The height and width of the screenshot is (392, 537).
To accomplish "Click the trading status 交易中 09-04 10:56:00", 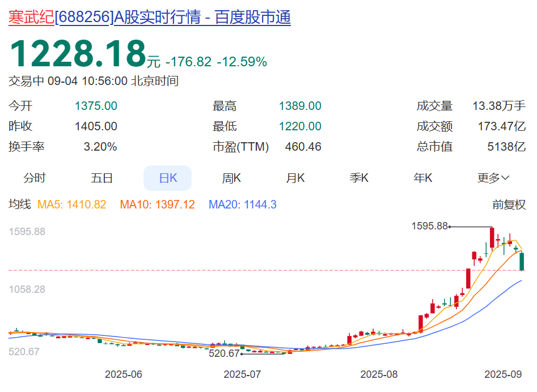I will point(68,81).
